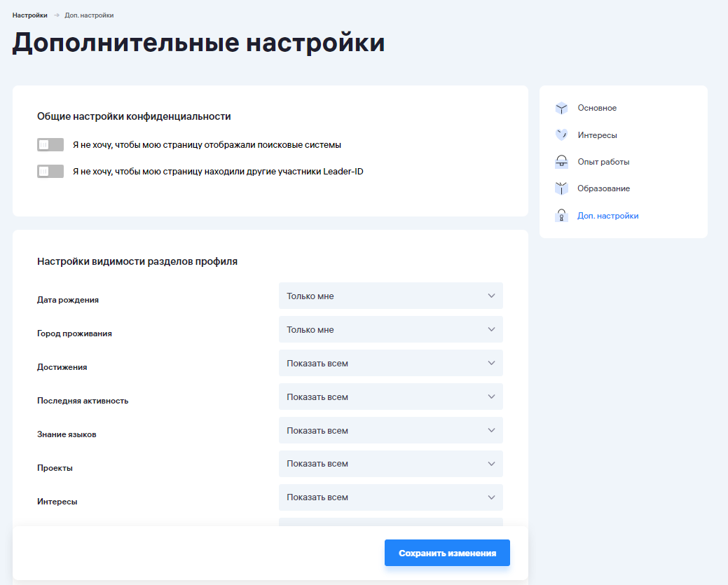728x585 pixels.
Task: Click the lock icon for Доп. настройки
Action: pos(561,216)
